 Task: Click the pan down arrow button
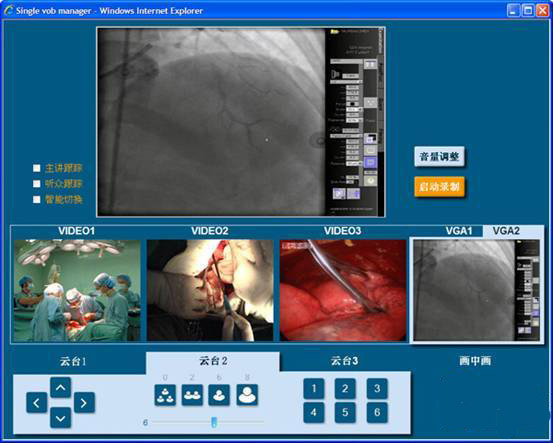(x=60, y=418)
